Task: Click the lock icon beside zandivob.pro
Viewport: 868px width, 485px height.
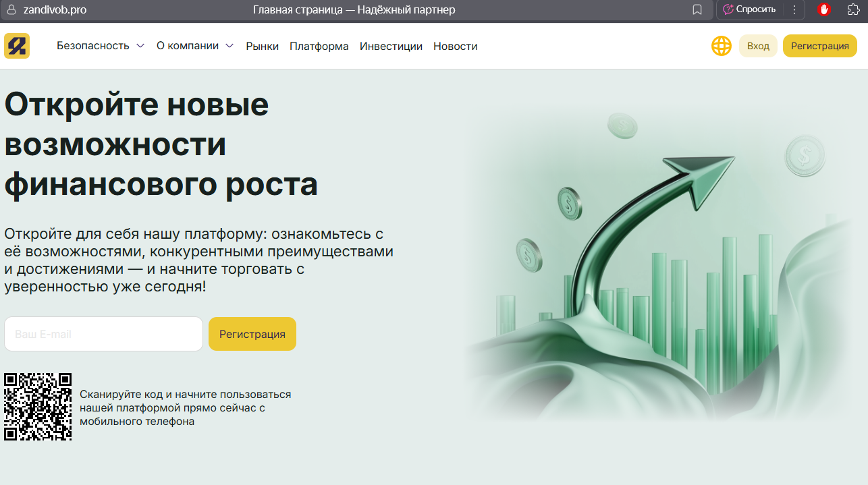Action: (x=11, y=9)
